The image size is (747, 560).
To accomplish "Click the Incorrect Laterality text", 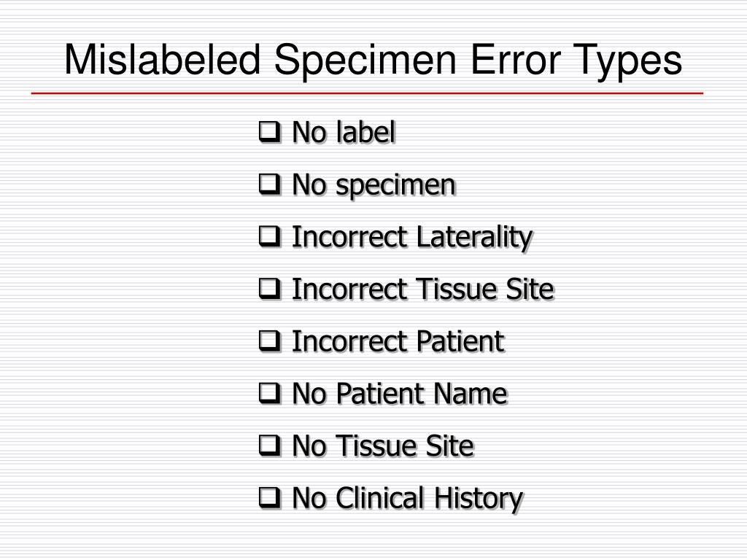I will [x=412, y=238].
